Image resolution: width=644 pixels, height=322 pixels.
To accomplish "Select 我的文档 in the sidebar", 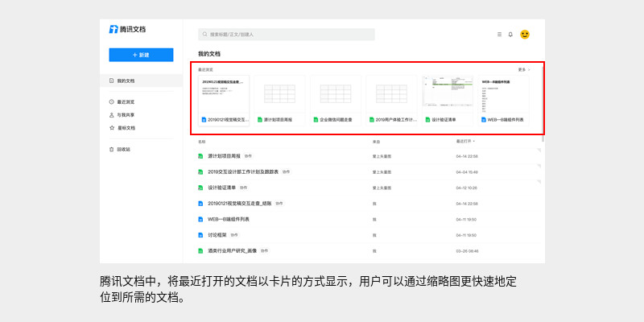I will coord(126,81).
